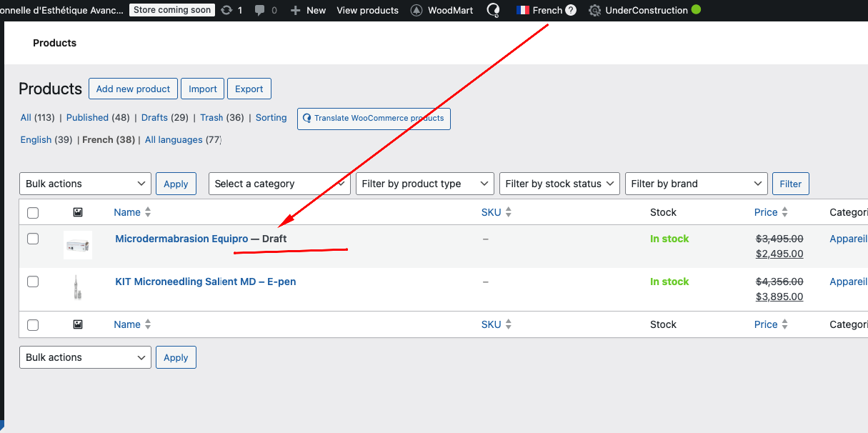Open KIT Microneedling Salient MD – E-pen link
868x433 pixels.
click(x=206, y=282)
